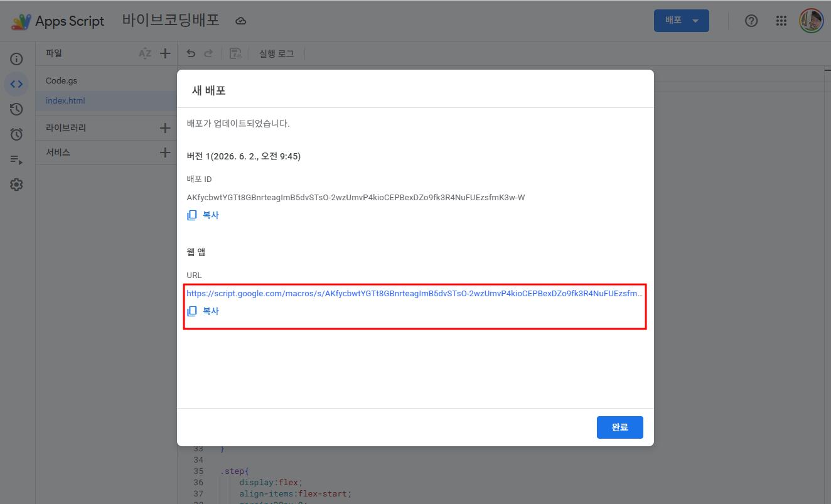Screen dimensions: 831x504
Task: Click the display:flex code line
Action: (x=271, y=483)
